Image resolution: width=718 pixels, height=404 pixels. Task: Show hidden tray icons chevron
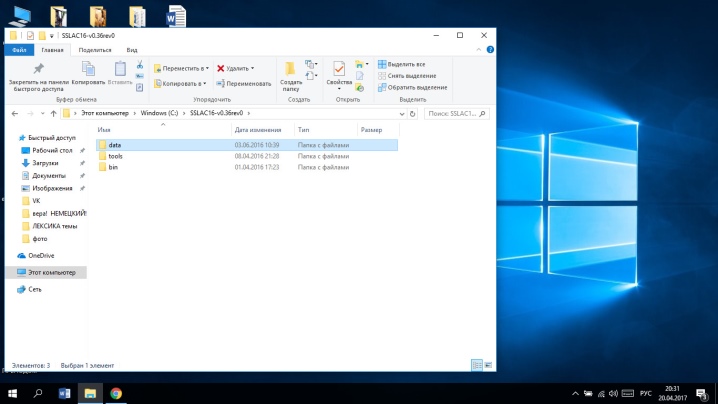pos(575,393)
